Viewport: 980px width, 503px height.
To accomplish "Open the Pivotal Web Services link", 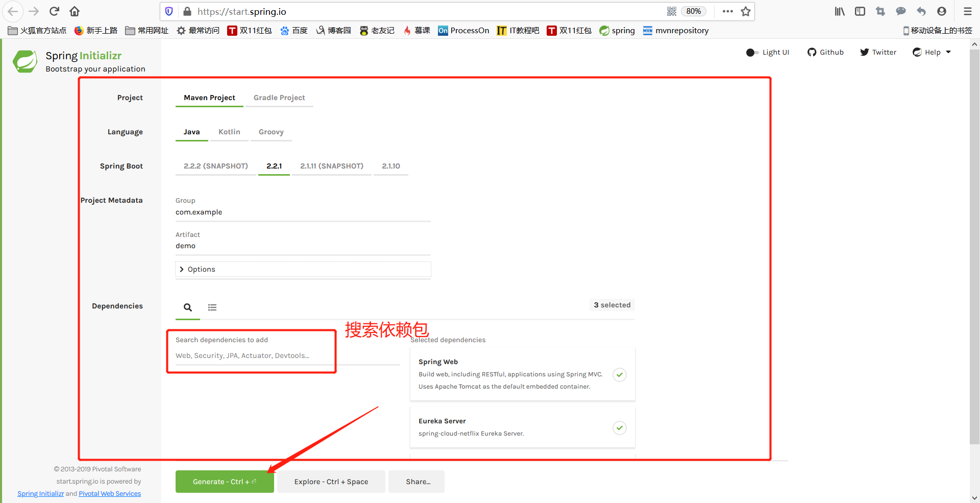I will click(110, 494).
